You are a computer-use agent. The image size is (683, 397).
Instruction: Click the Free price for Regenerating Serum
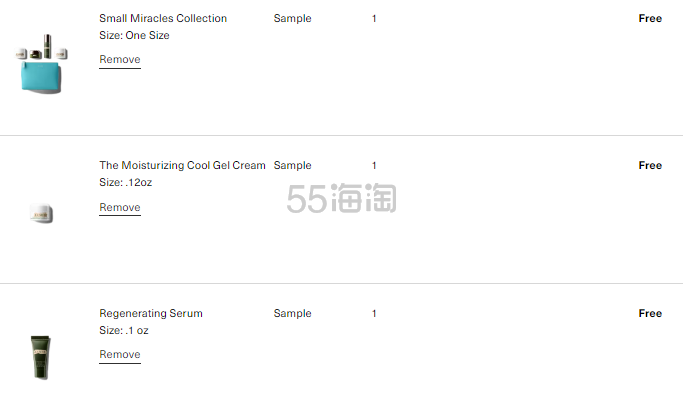[x=650, y=313]
